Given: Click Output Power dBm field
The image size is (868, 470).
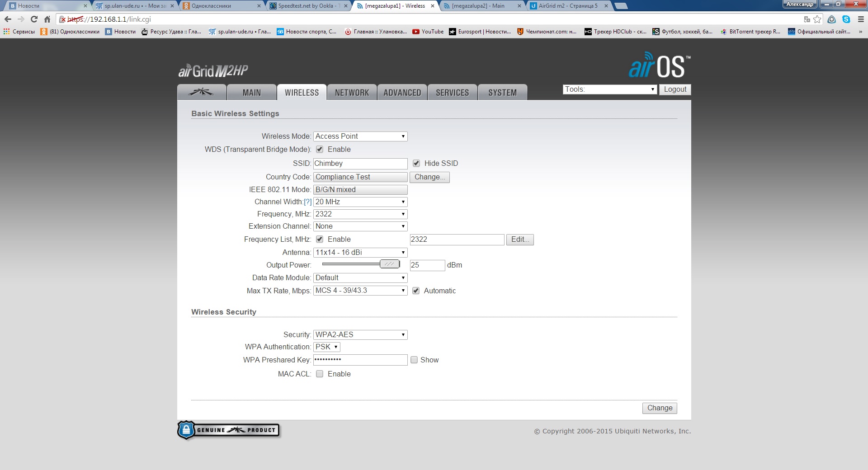Looking at the screenshot, I should coord(427,265).
